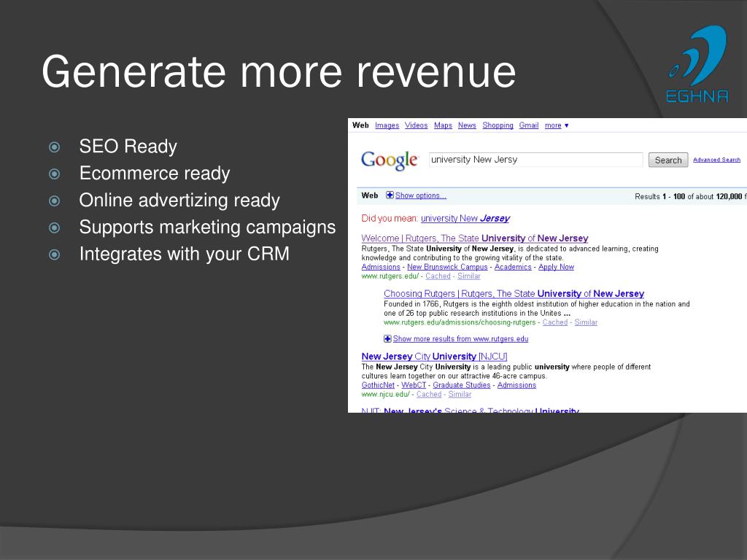Viewport: 747px width, 560px height.
Task: Open WebCT sitelink
Action: pos(414,385)
